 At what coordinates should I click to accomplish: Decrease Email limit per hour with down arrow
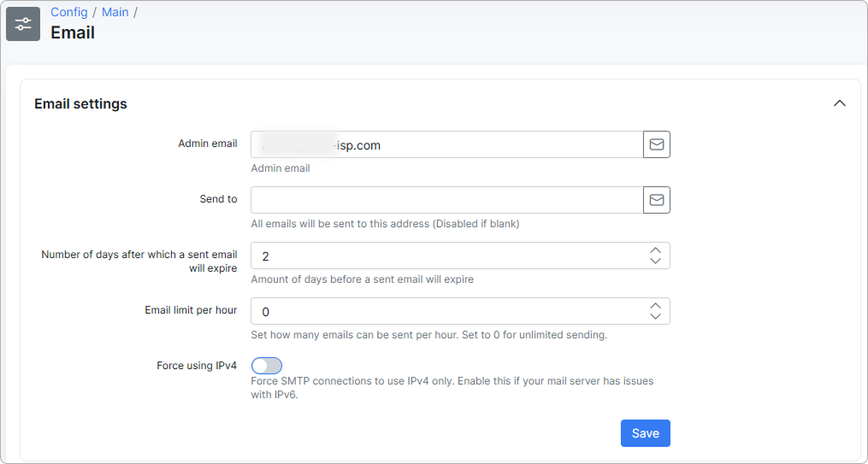click(x=655, y=317)
